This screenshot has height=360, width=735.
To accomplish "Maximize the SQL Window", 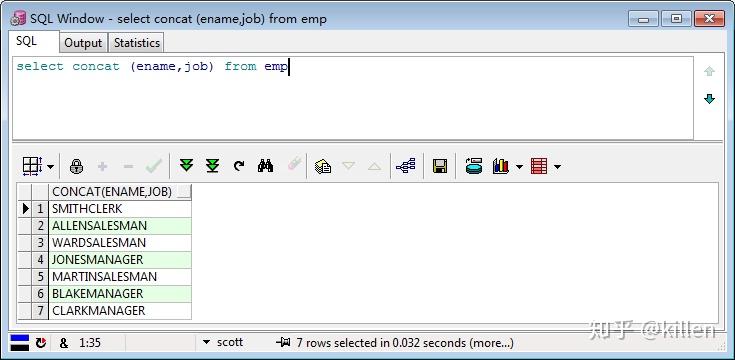I will (676, 19).
